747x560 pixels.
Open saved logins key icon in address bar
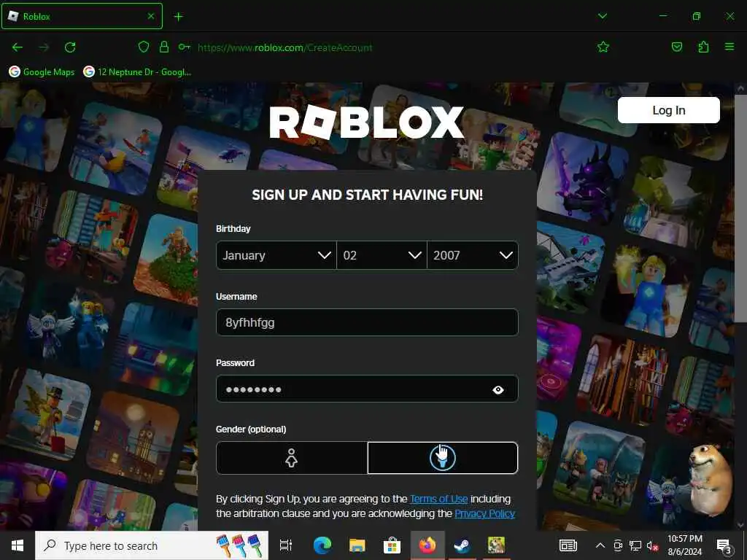[185, 47]
